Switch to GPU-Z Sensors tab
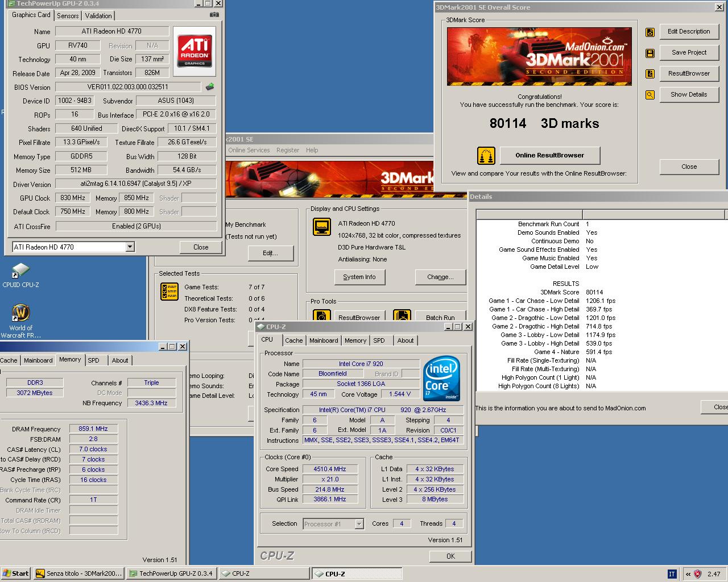The image size is (728, 582). tap(68, 16)
